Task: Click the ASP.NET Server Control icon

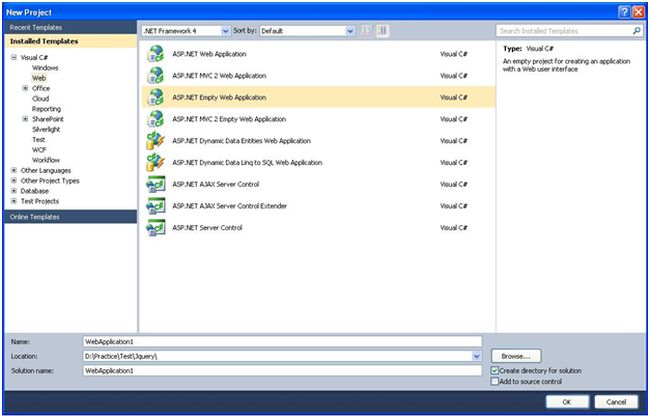Action: click(x=155, y=227)
